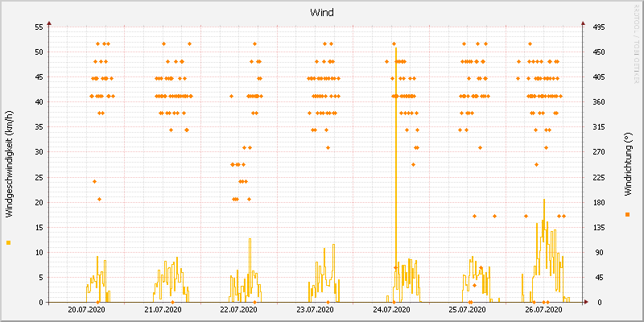Click the left axis value 5
This screenshot has height=322, width=644.
[41, 278]
